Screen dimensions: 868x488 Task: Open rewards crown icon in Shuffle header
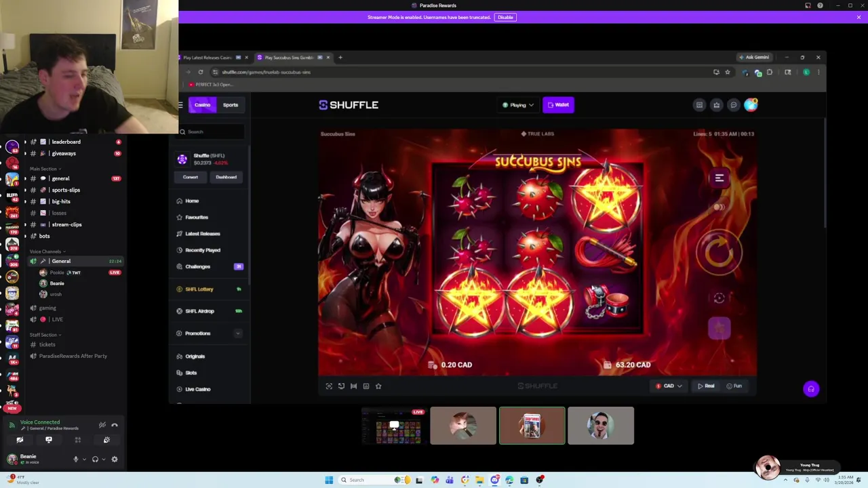click(716, 105)
